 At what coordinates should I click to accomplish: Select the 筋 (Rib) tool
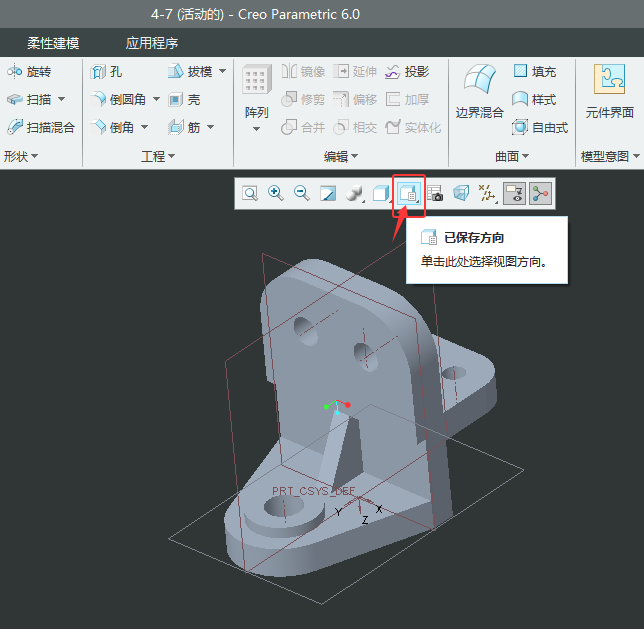click(184, 127)
